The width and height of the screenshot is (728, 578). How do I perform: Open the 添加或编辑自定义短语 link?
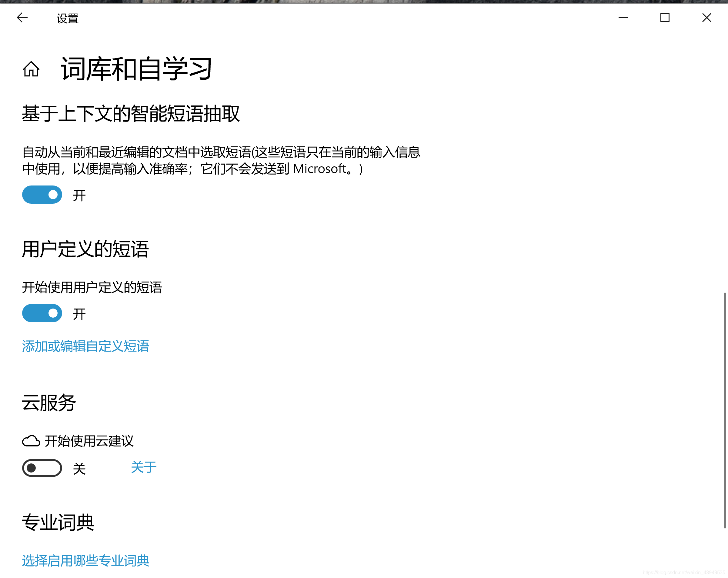point(86,346)
